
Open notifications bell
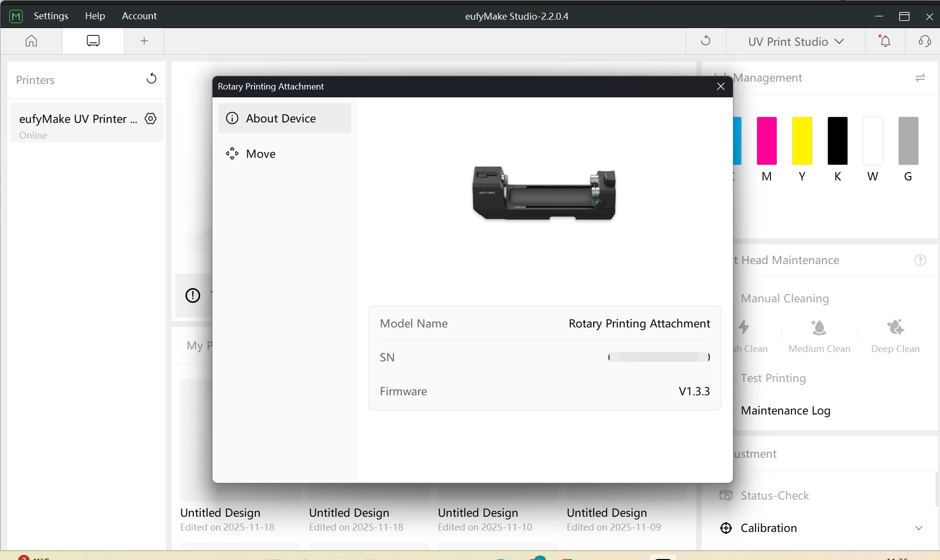[x=885, y=41]
